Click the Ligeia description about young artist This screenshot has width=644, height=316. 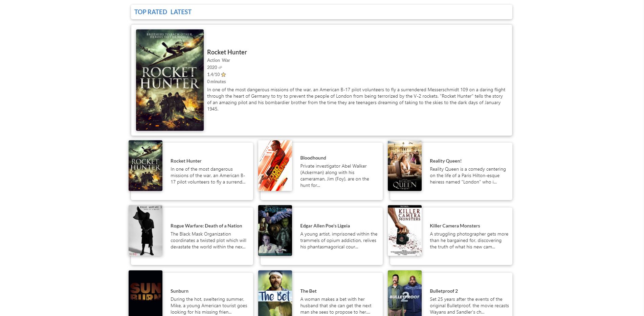[339, 240]
